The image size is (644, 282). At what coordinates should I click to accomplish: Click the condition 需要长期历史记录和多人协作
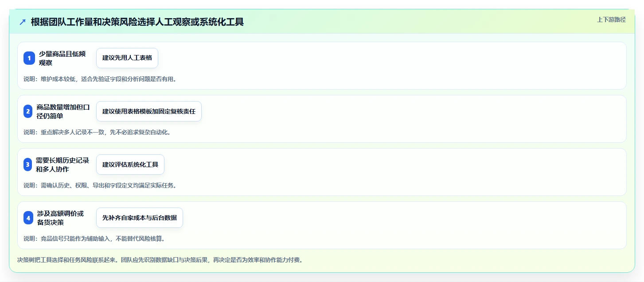point(62,164)
